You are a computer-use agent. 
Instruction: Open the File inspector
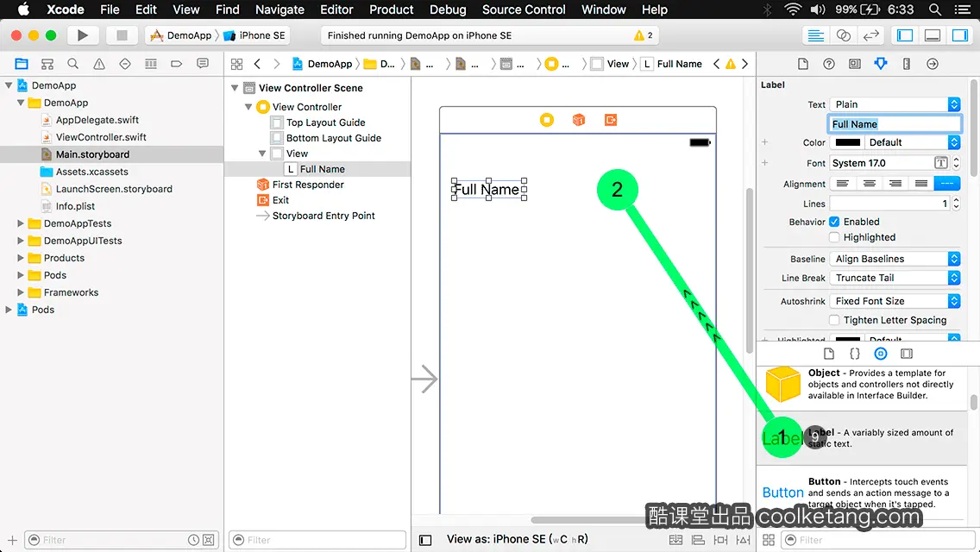tap(803, 64)
